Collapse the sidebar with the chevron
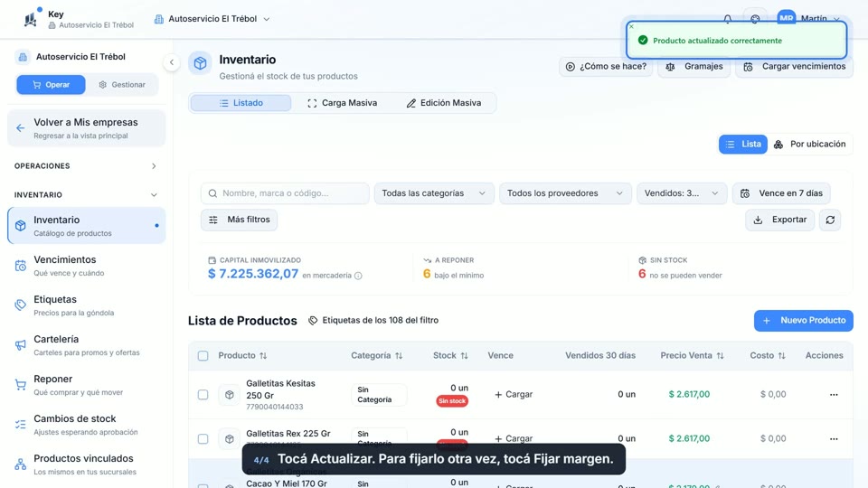This screenshot has height=488, width=868. tap(172, 62)
